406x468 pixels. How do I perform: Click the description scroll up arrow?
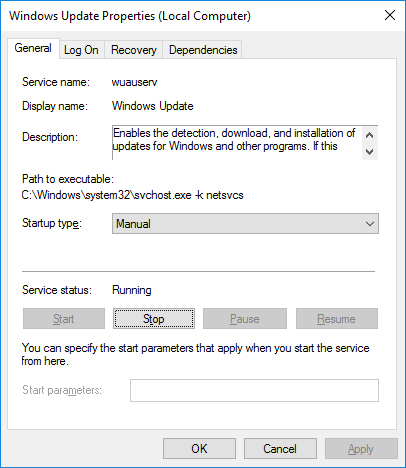(x=369, y=135)
